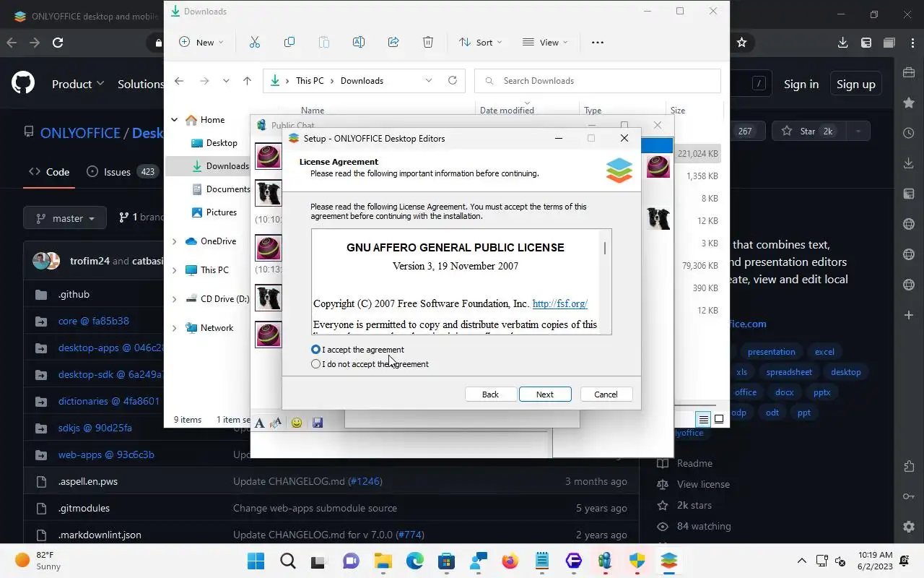The image size is (924, 578).
Task: Sort by Date modified column header
Action: pyautogui.click(x=507, y=111)
